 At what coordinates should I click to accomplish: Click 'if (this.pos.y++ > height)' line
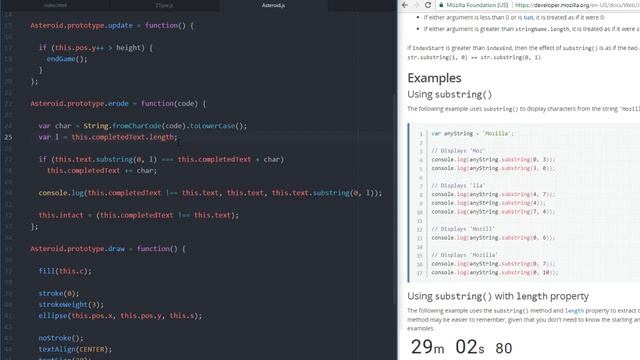coord(96,48)
